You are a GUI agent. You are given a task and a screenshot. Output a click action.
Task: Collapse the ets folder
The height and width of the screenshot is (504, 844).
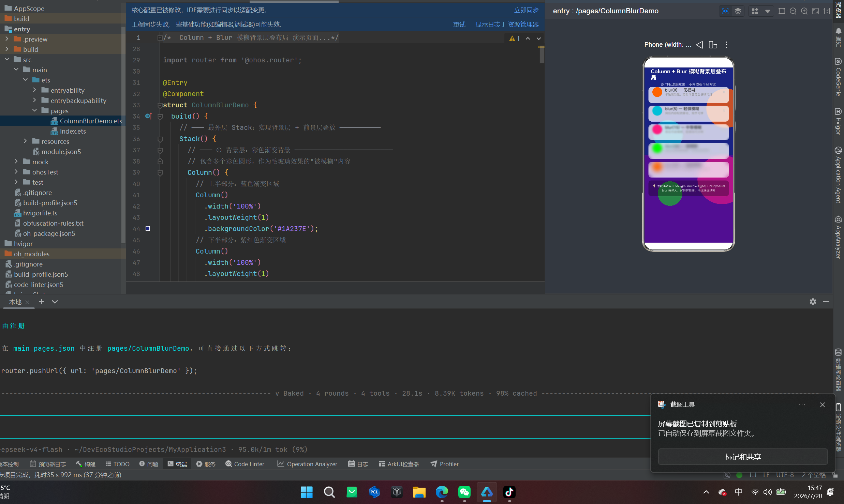[x=25, y=80]
